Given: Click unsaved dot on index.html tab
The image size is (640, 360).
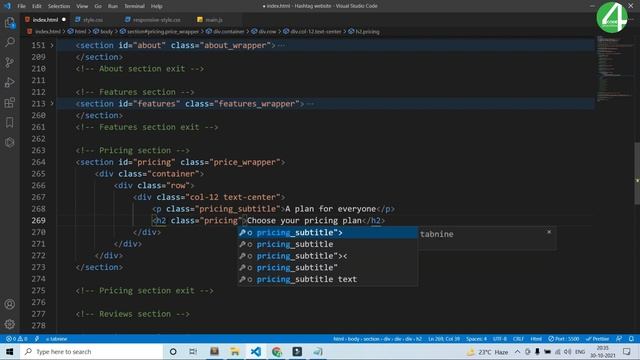Looking at the screenshot, I should [64, 20].
